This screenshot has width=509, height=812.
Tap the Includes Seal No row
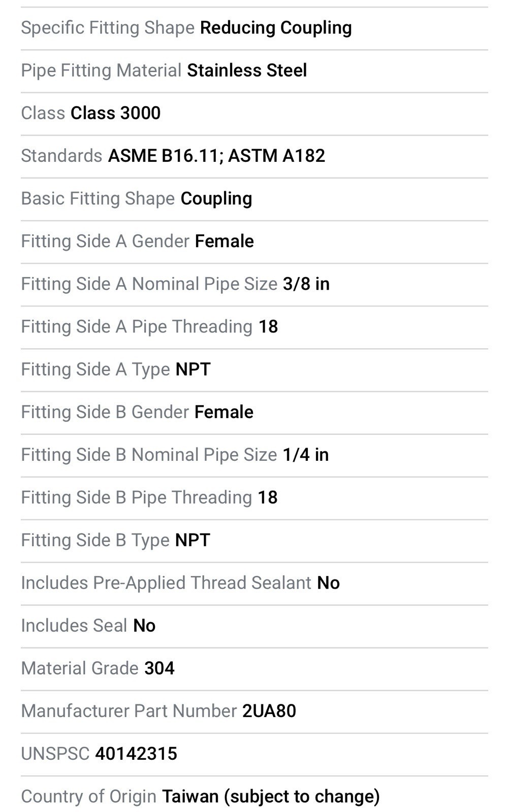tap(254, 626)
